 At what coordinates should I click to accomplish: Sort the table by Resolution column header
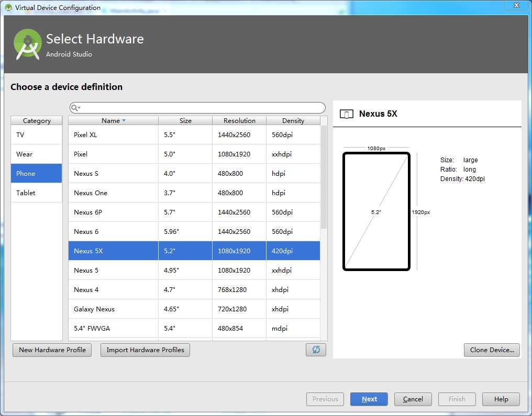tap(239, 121)
